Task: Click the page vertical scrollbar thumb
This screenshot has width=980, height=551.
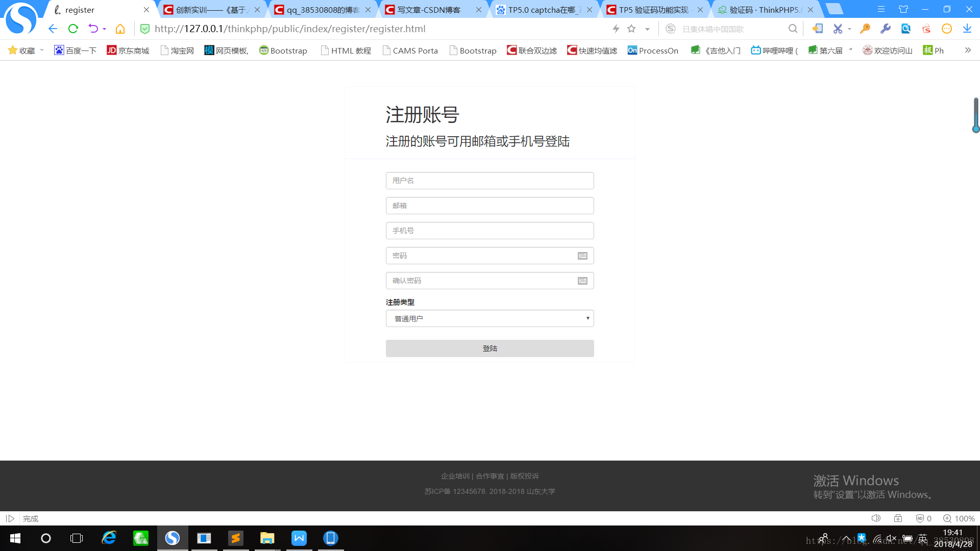Action: pyautogui.click(x=975, y=115)
